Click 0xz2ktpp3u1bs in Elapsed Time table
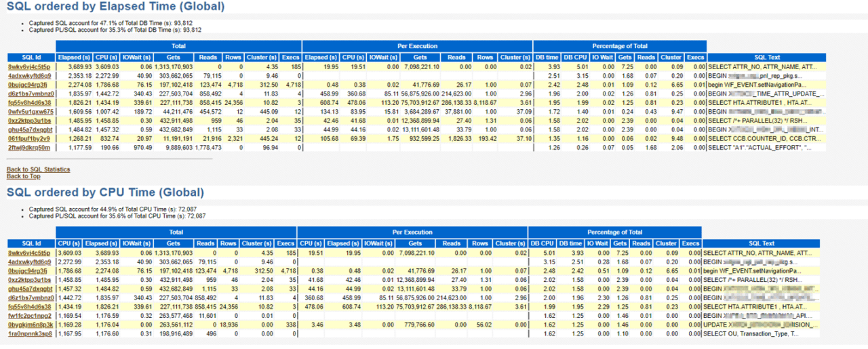 pos(29,119)
